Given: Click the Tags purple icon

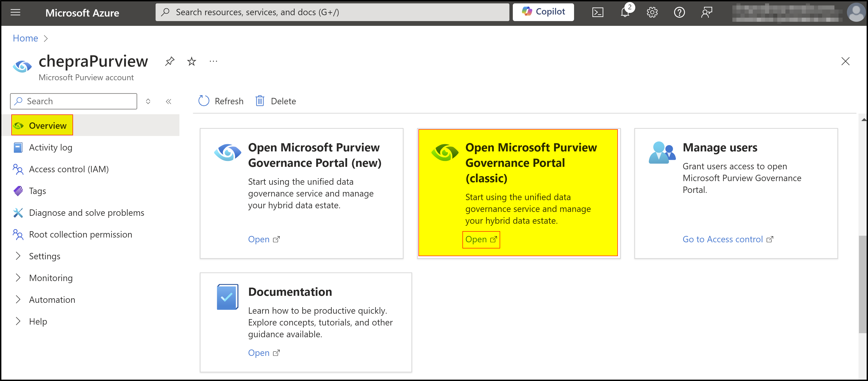Looking at the screenshot, I should pyautogui.click(x=18, y=191).
